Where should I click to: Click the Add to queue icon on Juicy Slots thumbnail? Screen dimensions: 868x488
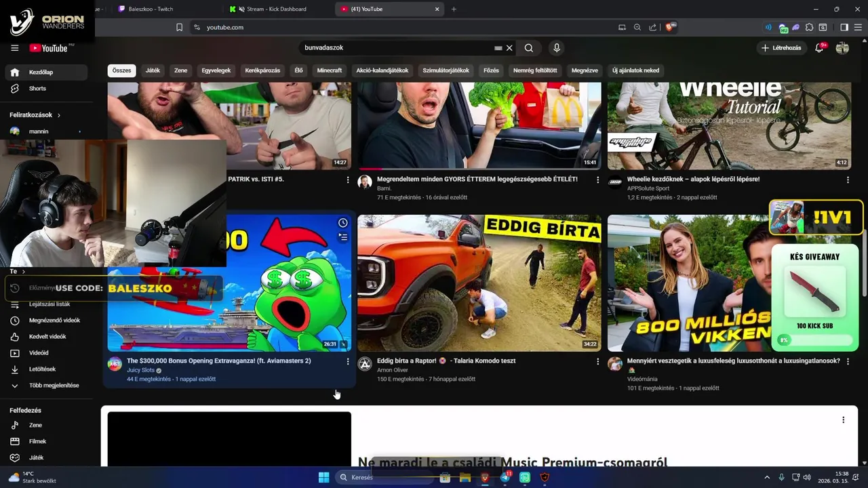(342, 237)
